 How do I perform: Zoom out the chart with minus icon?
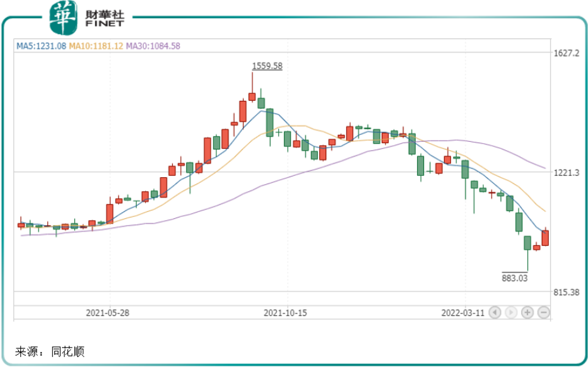point(543,312)
